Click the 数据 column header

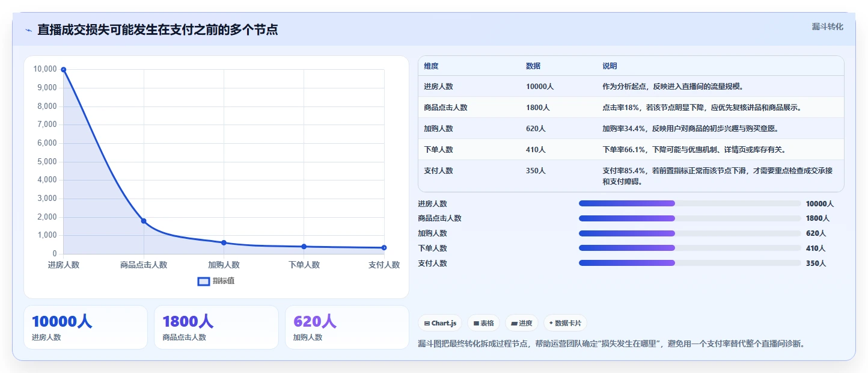pyautogui.click(x=533, y=66)
